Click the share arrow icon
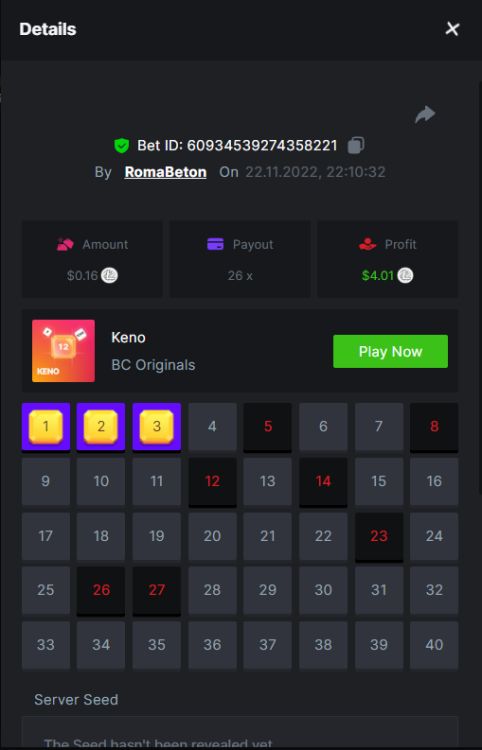This screenshot has width=482, height=750. pyautogui.click(x=425, y=114)
